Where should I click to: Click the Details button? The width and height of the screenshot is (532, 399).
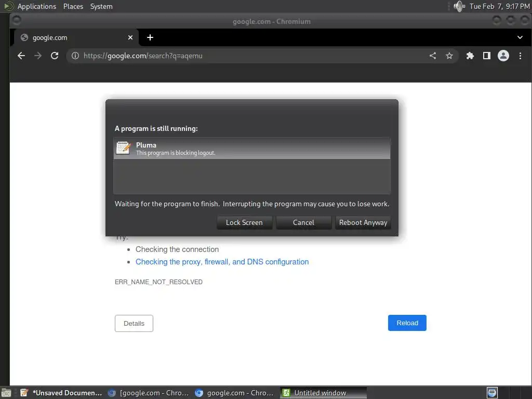coord(134,323)
